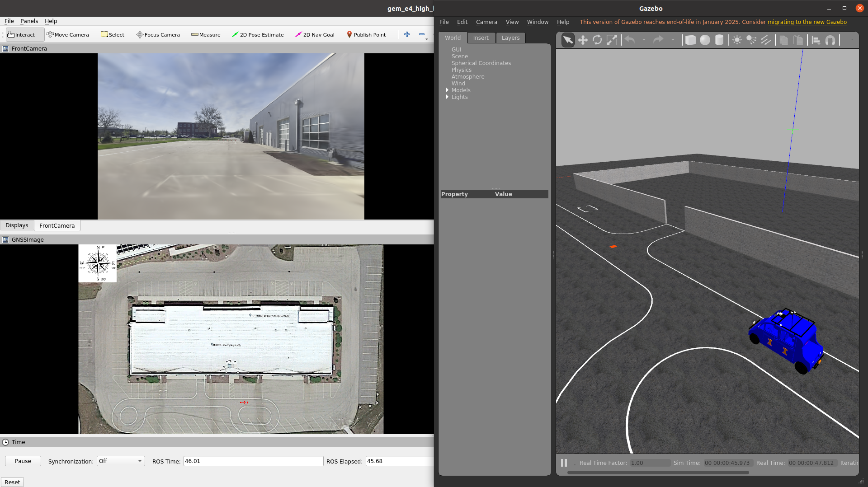Click the Gazebo paste icon
Viewport: 868px width, 487px height.
pyautogui.click(x=798, y=40)
